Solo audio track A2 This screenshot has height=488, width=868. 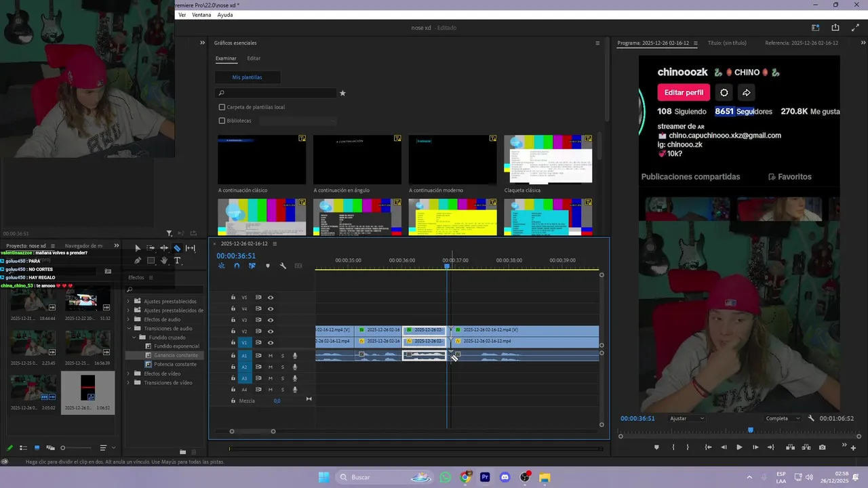(x=283, y=367)
